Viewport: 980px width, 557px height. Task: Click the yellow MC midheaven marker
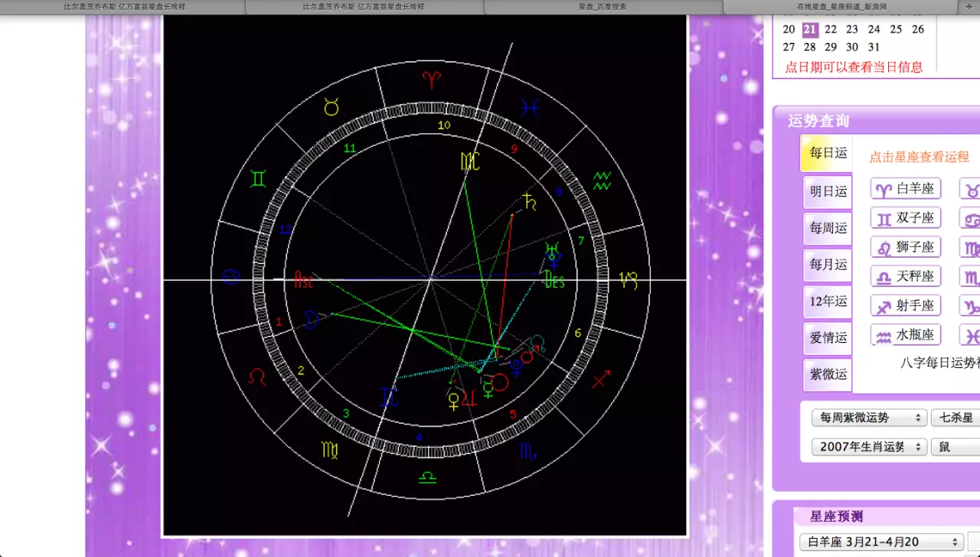tap(470, 161)
